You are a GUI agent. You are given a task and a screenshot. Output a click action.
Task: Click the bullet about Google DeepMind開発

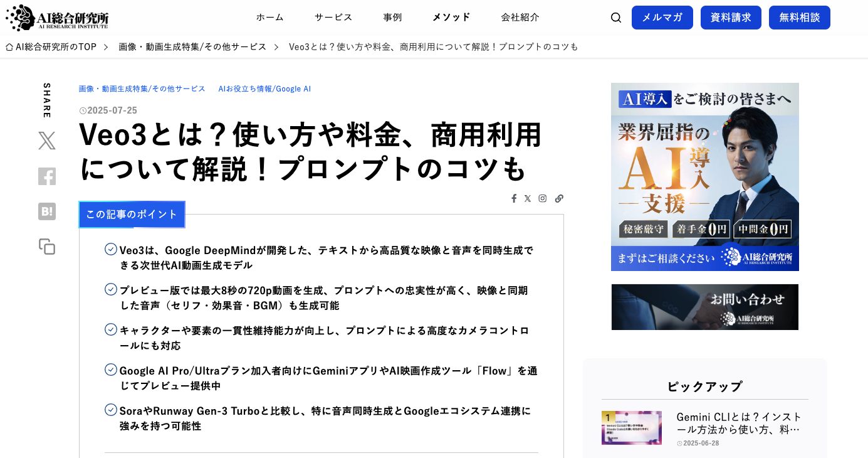tap(327, 258)
